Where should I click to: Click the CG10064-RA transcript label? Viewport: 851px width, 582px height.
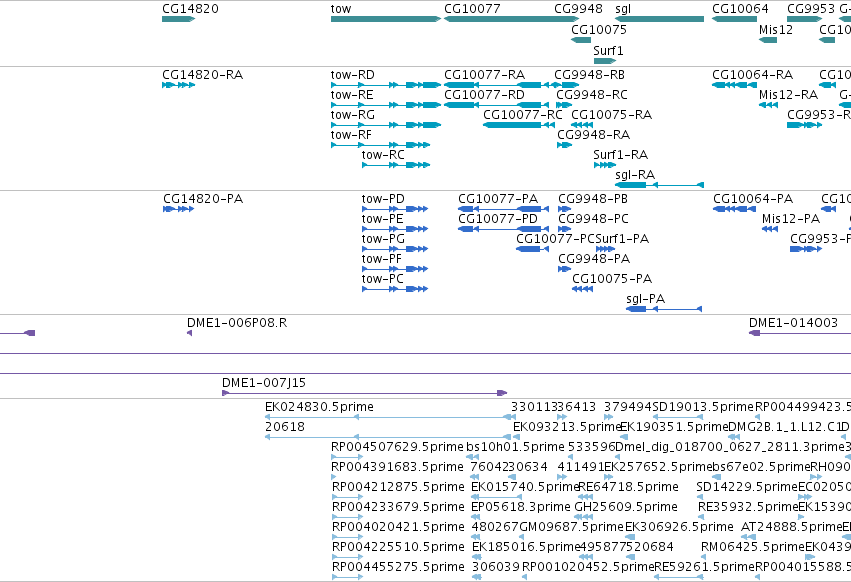point(752,74)
